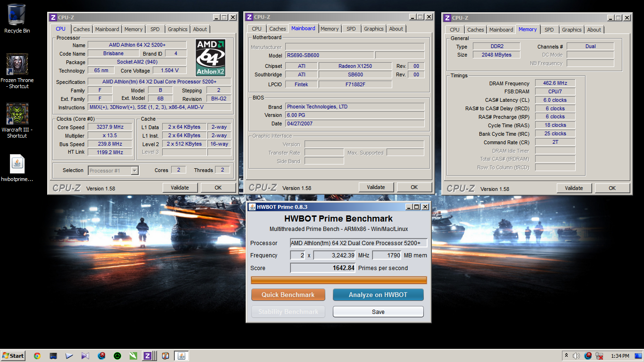
Task: Start the Quick Benchmark
Action: (288, 295)
